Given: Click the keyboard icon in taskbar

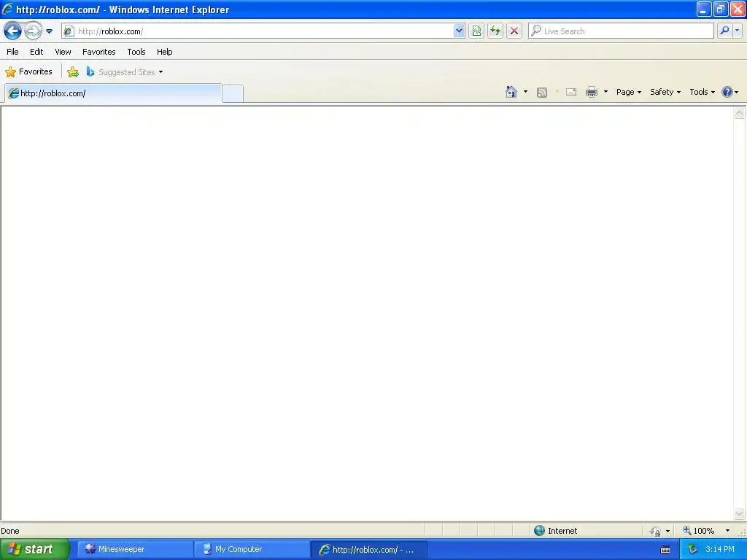Looking at the screenshot, I should (x=665, y=550).
